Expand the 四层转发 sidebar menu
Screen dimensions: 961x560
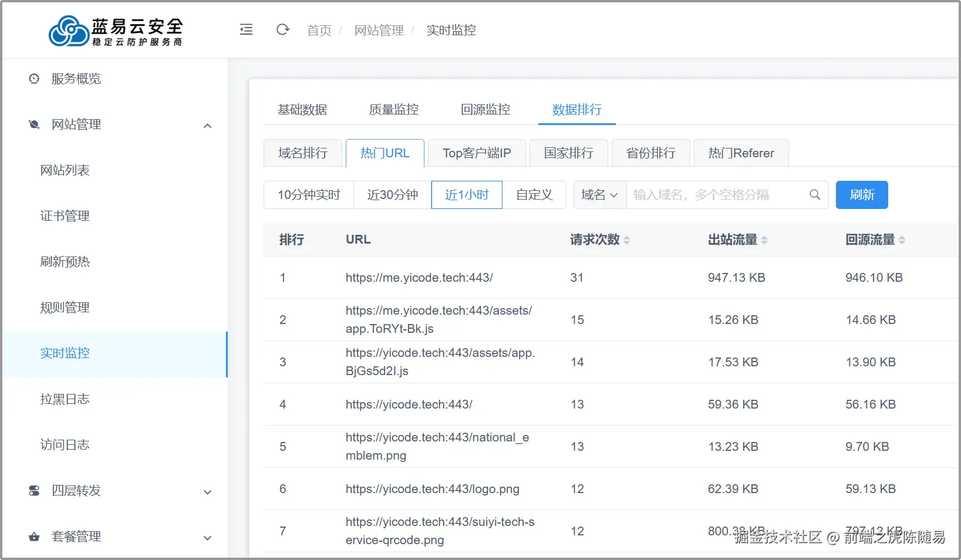tap(207, 492)
